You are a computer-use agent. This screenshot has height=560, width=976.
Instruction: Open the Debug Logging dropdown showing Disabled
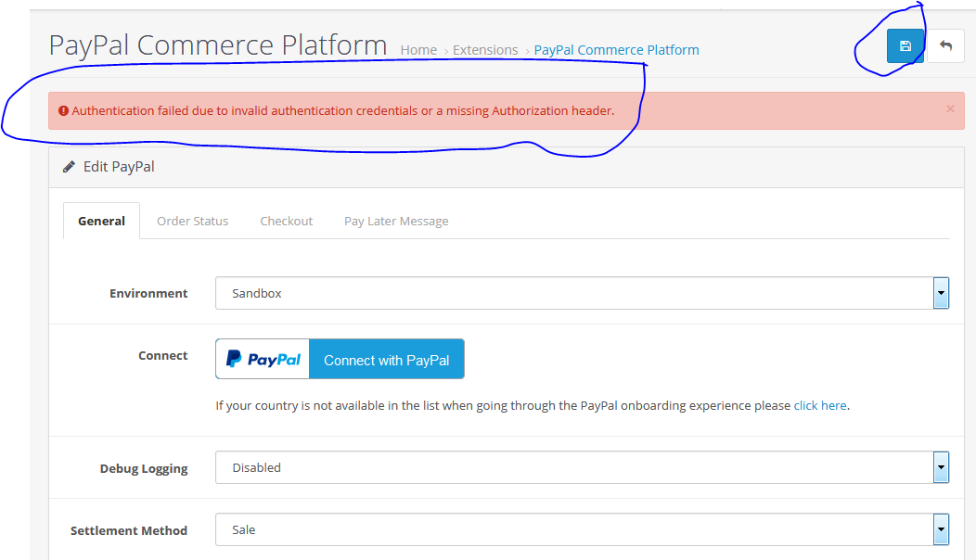point(582,467)
